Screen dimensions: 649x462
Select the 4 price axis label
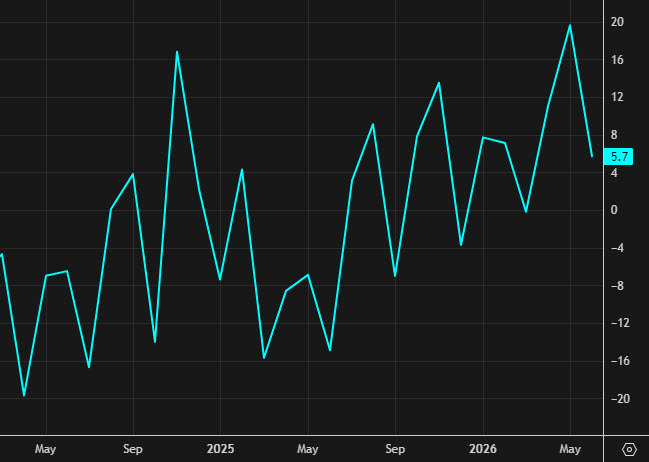[x=614, y=173]
